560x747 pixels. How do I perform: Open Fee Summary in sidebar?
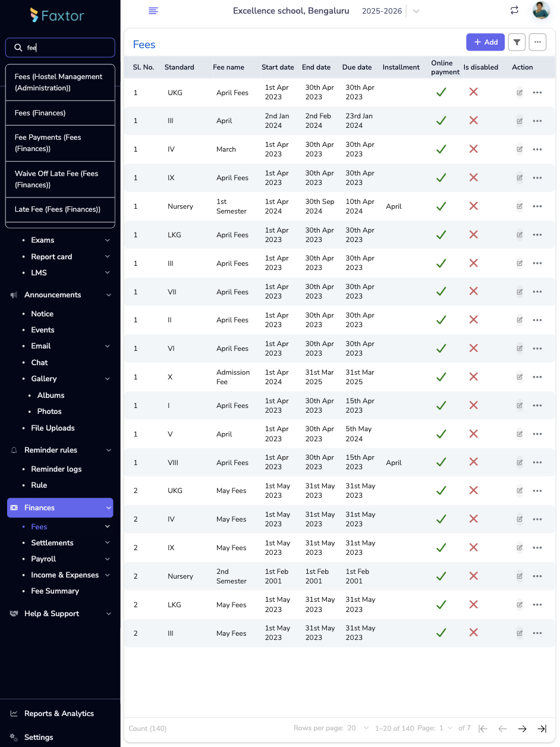55,591
